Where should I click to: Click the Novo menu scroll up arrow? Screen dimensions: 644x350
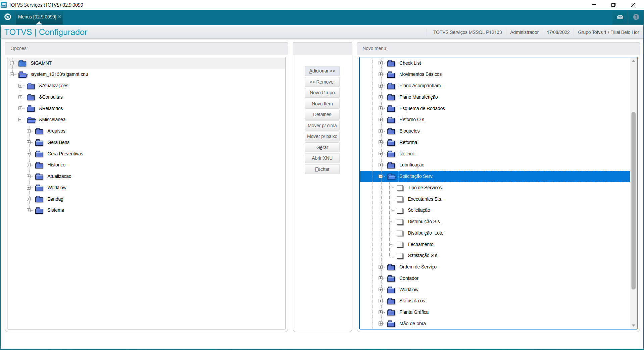coord(634,61)
